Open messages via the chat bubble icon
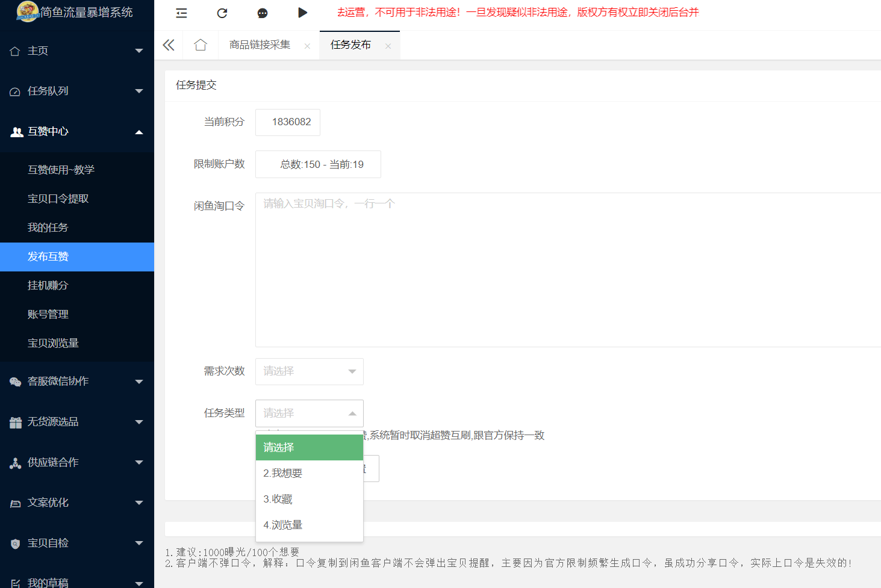The image size is (881, 588). 262,13
